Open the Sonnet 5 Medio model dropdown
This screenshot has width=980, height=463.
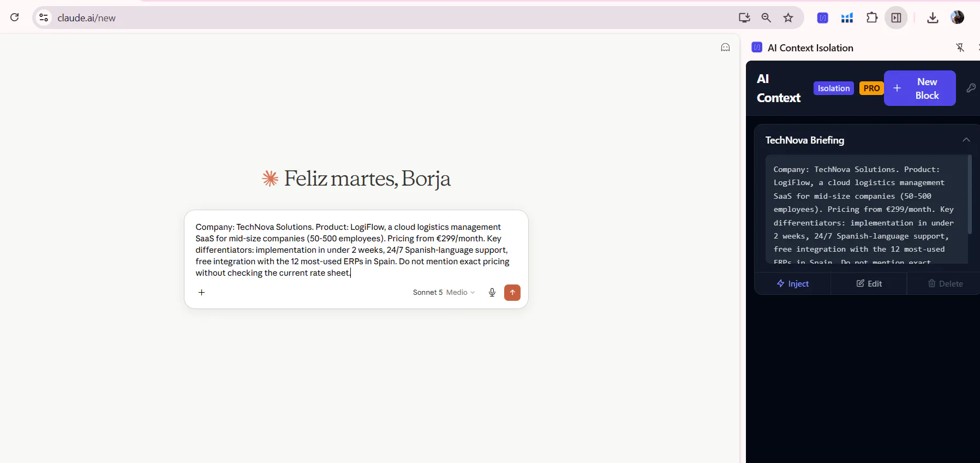[x=444, y=292]
